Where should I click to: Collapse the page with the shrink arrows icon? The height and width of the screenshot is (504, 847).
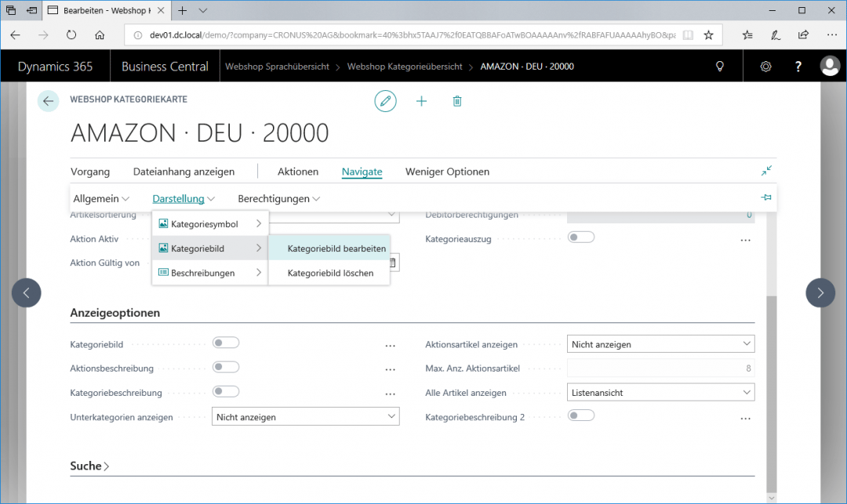tap(766, 171)
